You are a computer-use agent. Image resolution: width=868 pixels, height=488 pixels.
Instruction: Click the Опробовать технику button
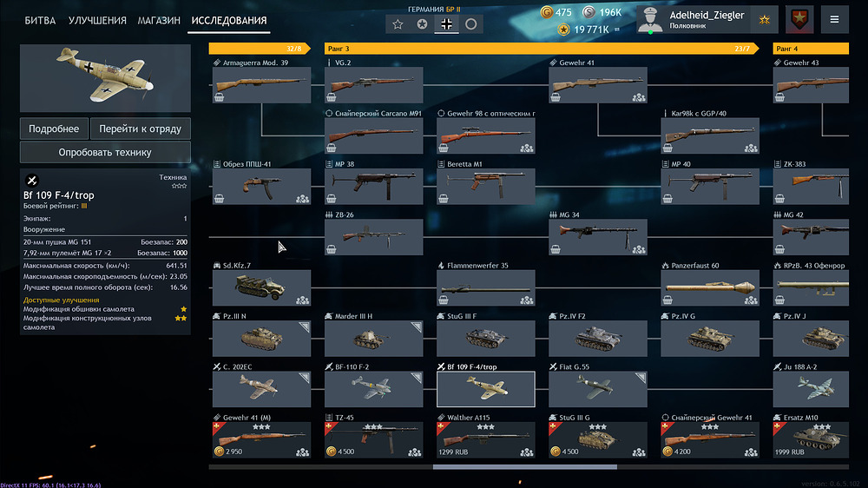pos(105,152)
